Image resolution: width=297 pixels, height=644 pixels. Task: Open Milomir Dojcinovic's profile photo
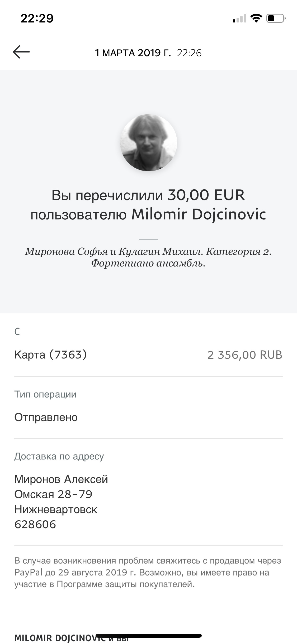(x=148, y=143)
